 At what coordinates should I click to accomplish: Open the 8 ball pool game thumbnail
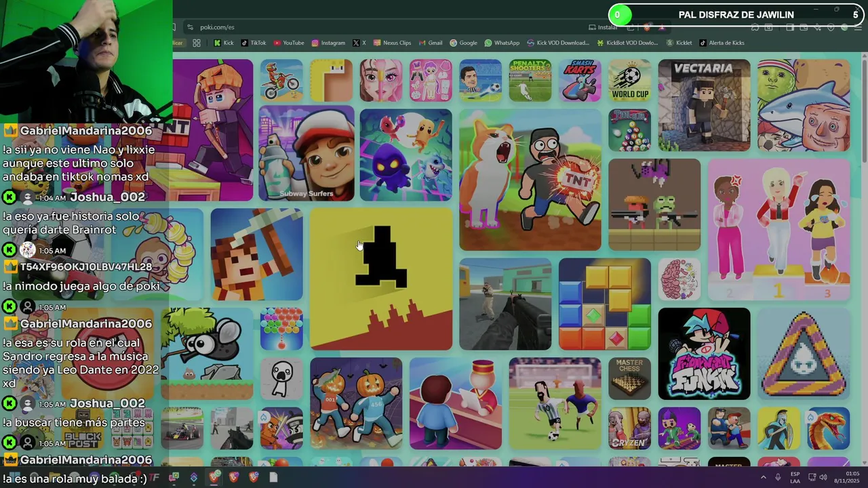coord(629,130)
